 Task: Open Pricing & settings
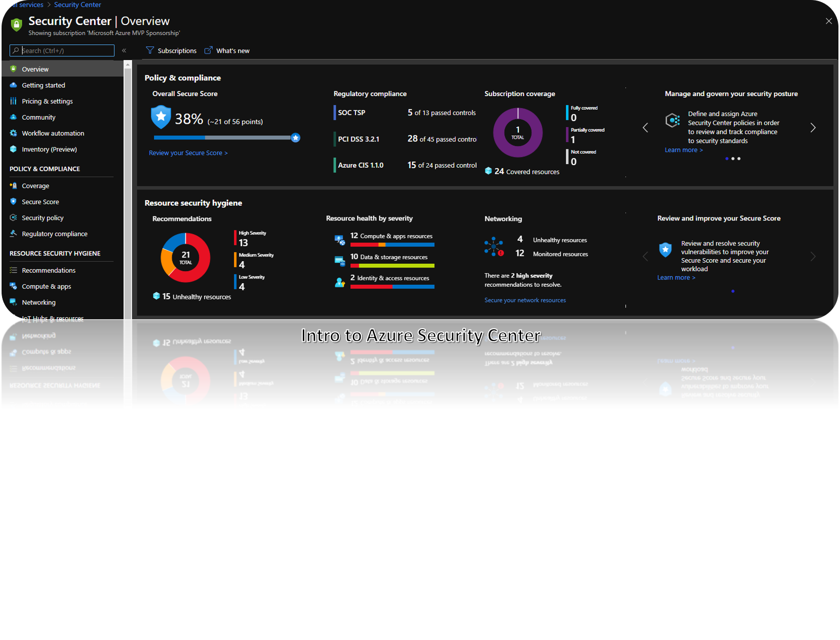[x=47, y=101]
